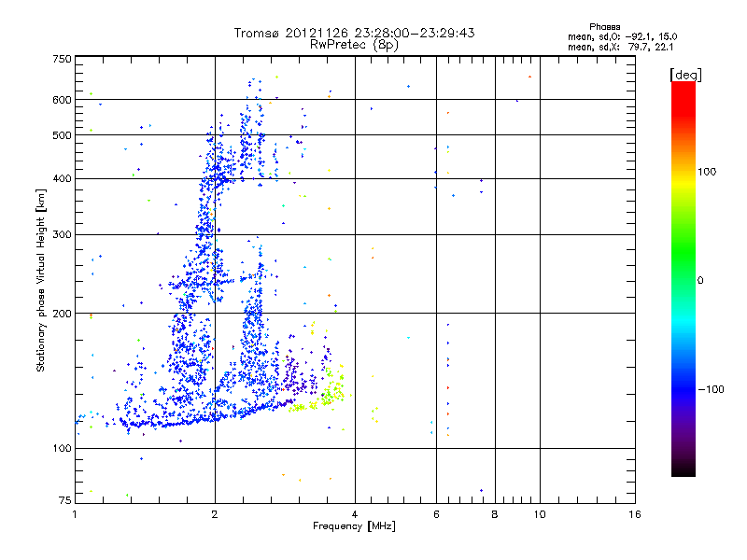Click the y-axis tick label '600'

coord(62,100)
